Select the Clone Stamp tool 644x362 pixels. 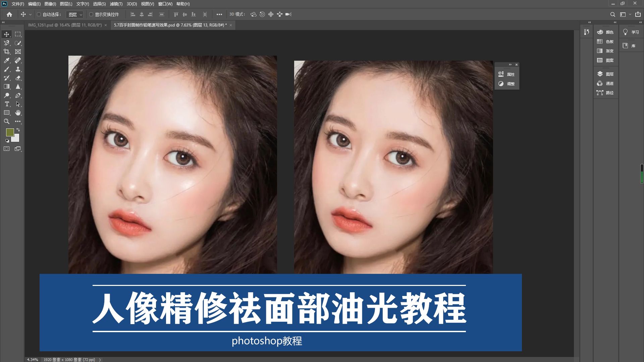coord(18,69)
